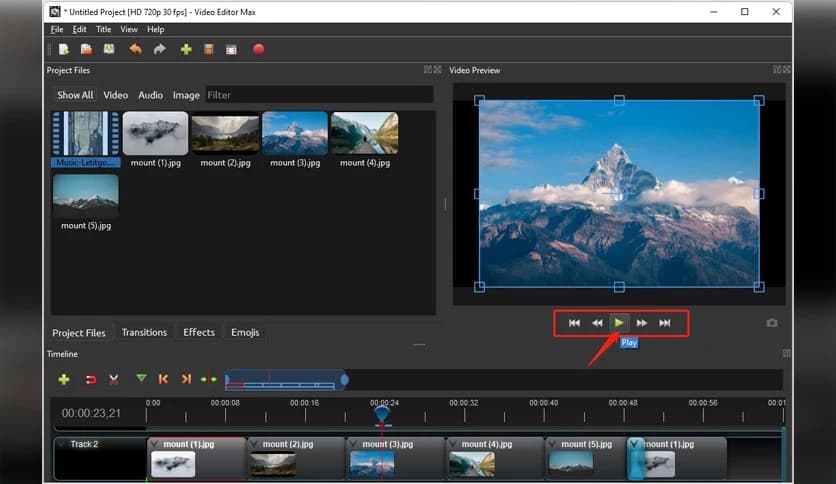Select mount (4).jpg in Project Files

(x=365, y=139)
